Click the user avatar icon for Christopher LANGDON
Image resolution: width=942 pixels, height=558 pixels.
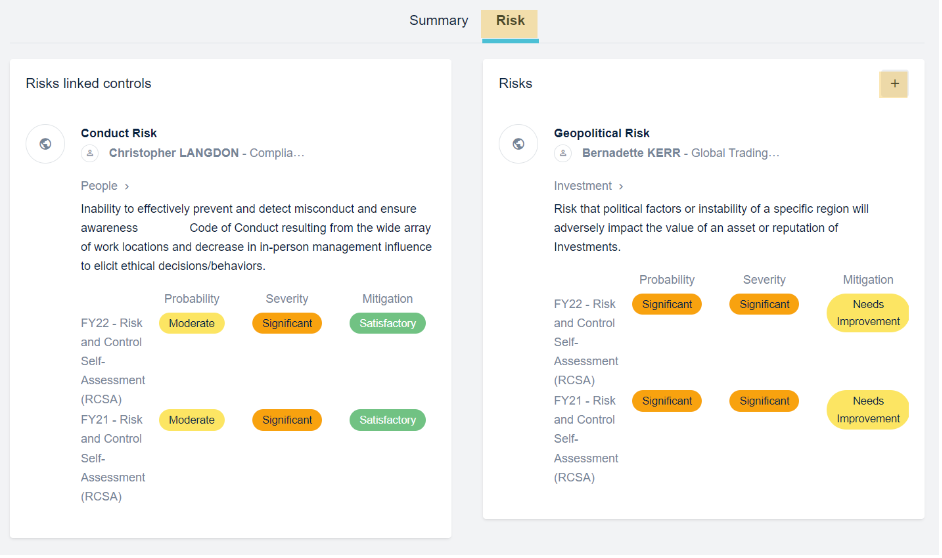point(91,153)
